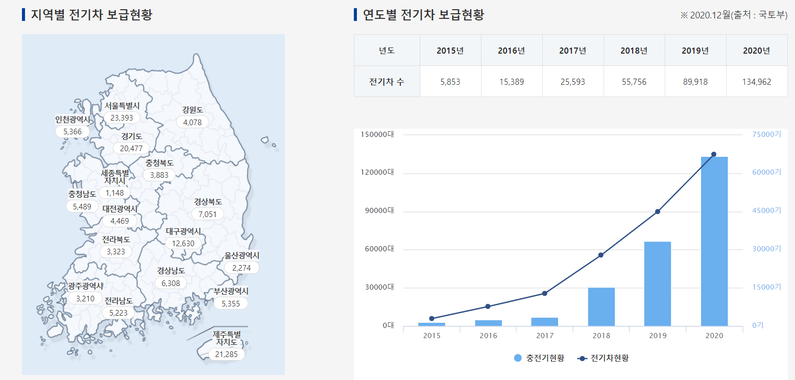Select the 2019 bar in chart

click(x=658, y=284)
